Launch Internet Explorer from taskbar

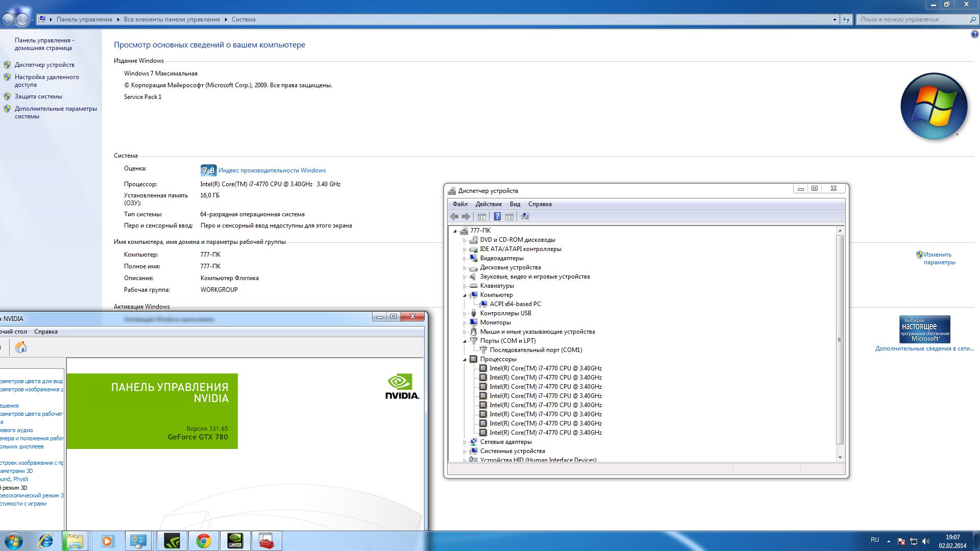[x=46, y=541]
